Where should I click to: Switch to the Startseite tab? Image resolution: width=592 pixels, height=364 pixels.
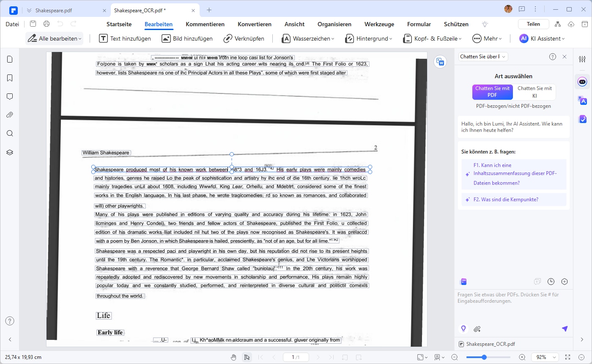(119, 24)
